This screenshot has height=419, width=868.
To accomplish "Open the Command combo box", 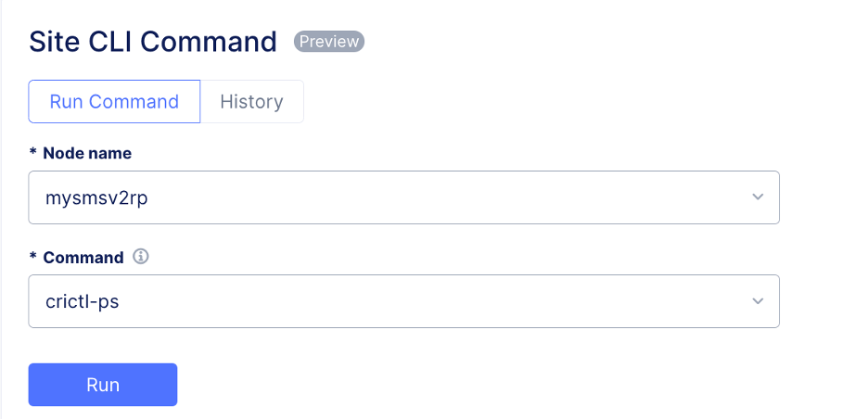I will click(x=403, y=300).
